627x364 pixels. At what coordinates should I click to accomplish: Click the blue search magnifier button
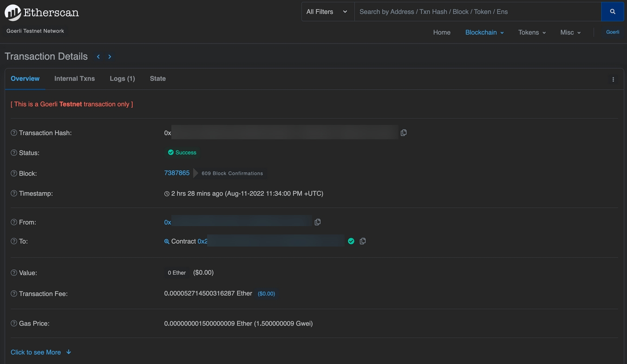613,12
